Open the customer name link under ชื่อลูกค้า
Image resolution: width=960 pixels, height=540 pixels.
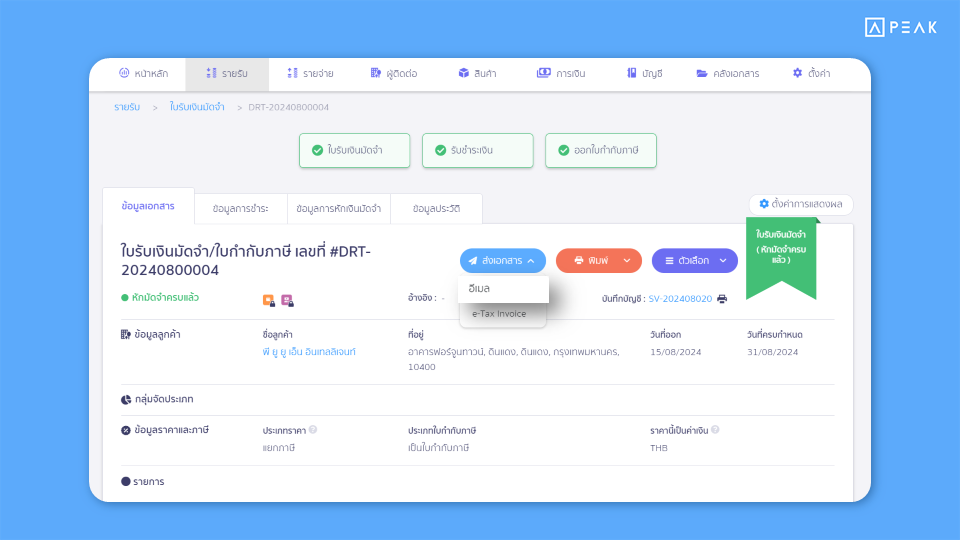[309, 352]
